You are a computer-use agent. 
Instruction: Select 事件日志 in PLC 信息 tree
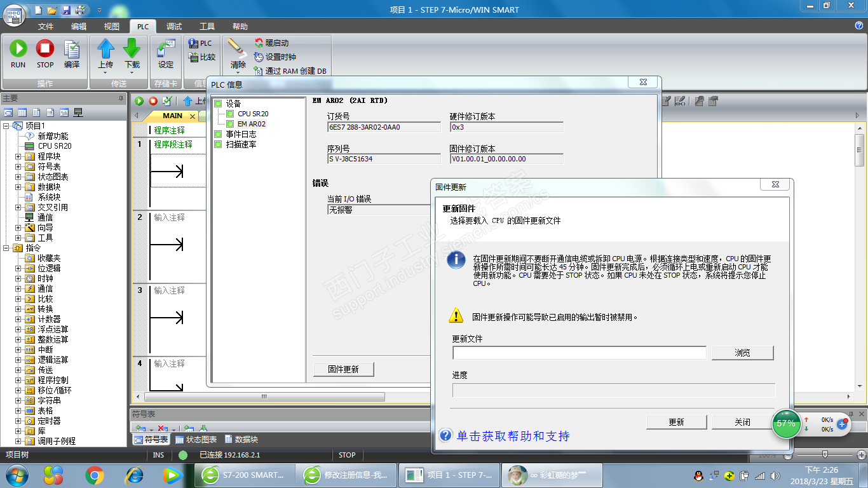241,134
